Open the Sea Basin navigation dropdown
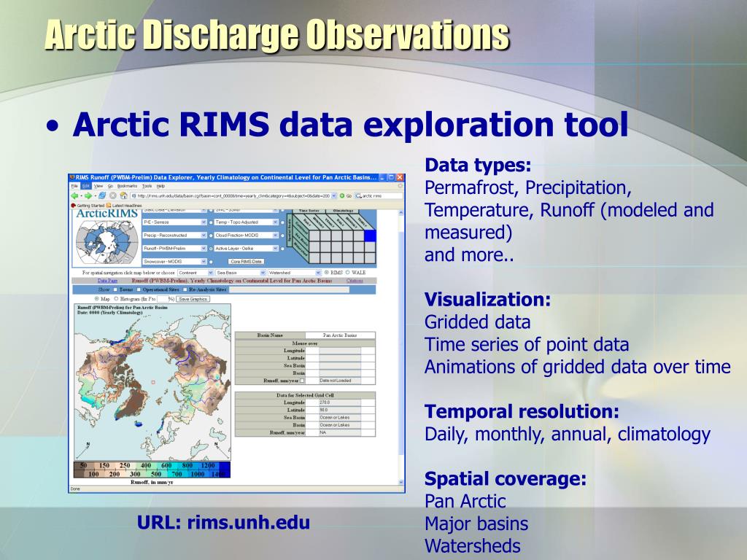The height and width of the screenshot is (560, 747). [240, 273]
